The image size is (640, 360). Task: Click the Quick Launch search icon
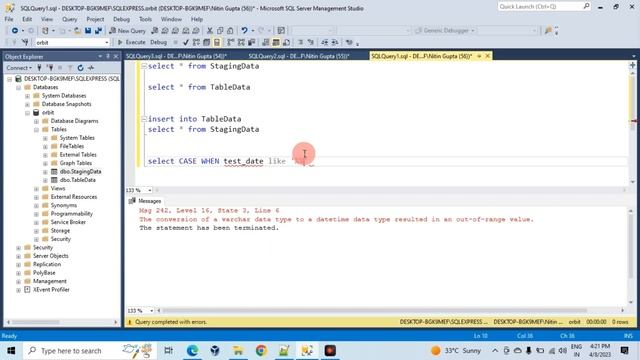(586, 6)
